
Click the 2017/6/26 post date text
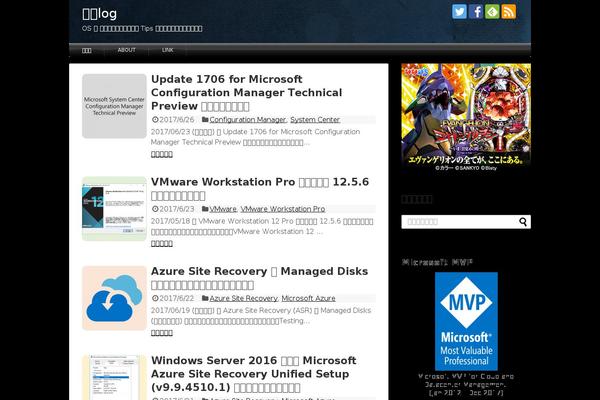pos(176,119)
